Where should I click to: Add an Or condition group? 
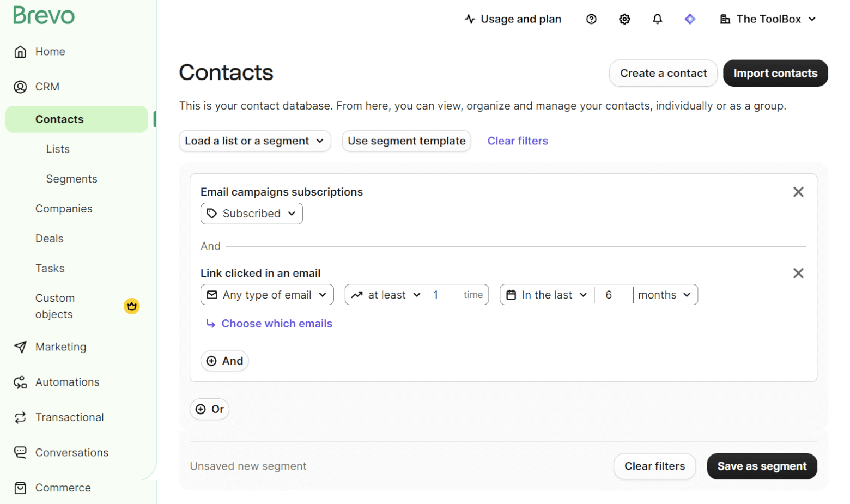(x=210, y=409)
